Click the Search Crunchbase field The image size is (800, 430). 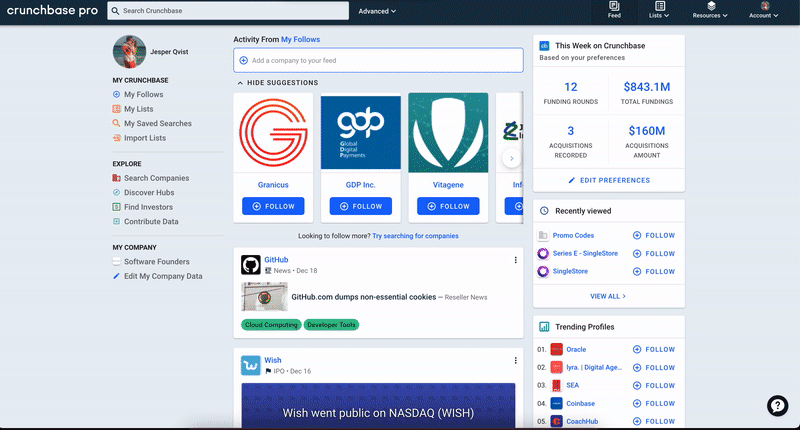click(228, 11)
